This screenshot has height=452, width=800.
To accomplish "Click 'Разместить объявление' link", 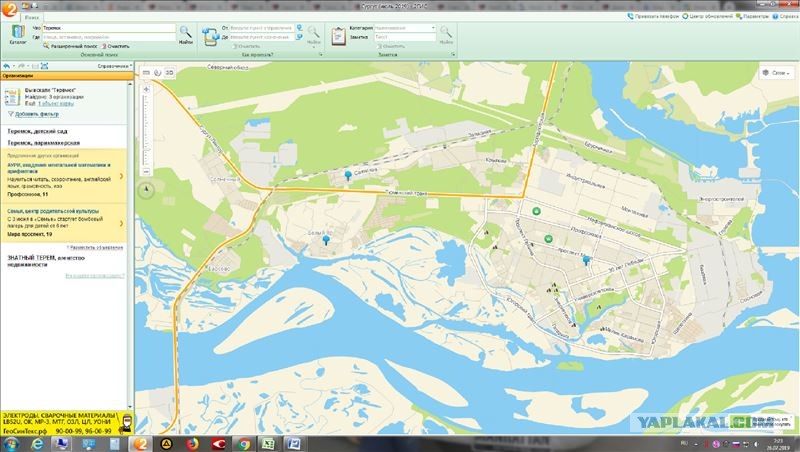I will tap(95, 247).
